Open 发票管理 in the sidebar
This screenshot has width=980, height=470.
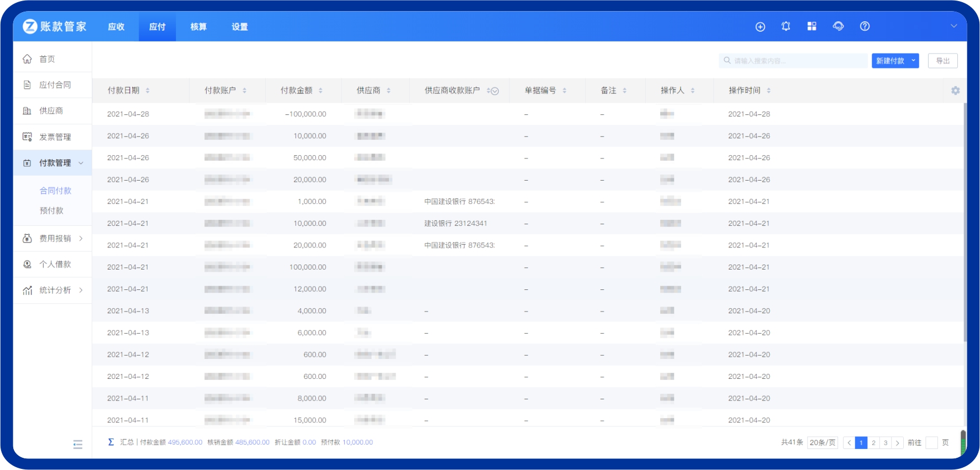pos(52,137)
